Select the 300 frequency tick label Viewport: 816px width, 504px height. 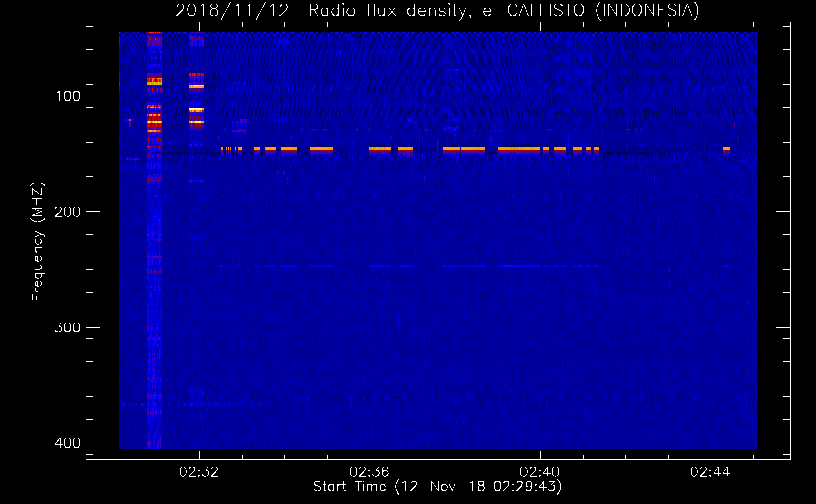pyautogui.click(x=68, y=328)
